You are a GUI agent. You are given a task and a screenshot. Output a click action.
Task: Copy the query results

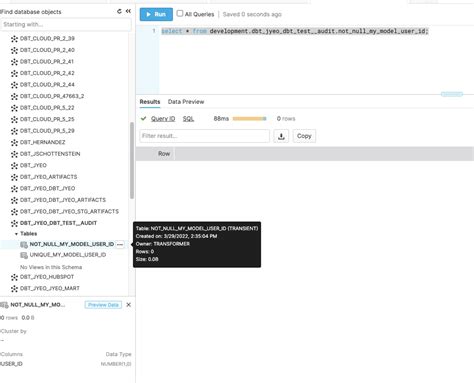[x=304, y=136]
